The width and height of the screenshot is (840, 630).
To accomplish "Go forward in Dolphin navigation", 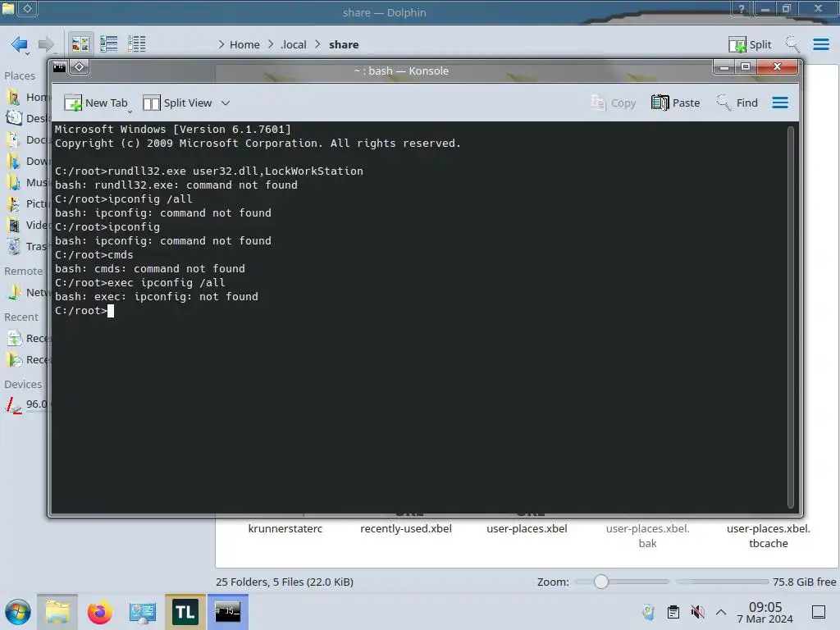I will 46,44.
